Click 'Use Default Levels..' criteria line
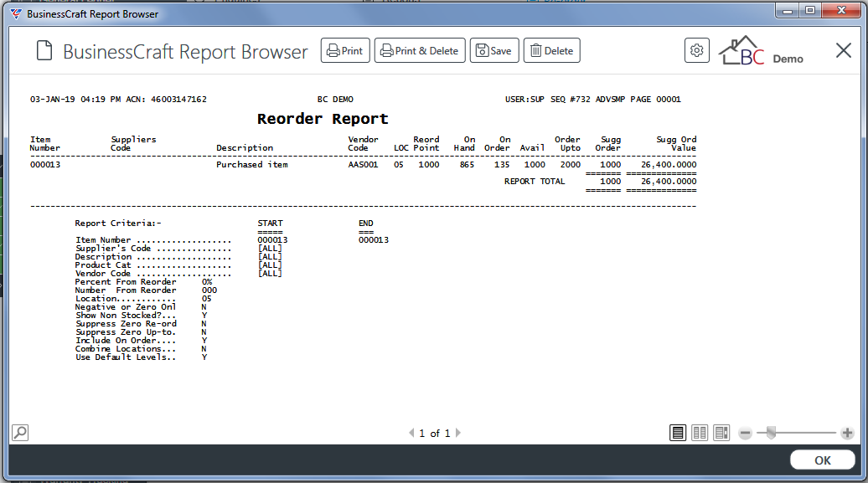The image size is (868, 483). [x=141, y=357]
